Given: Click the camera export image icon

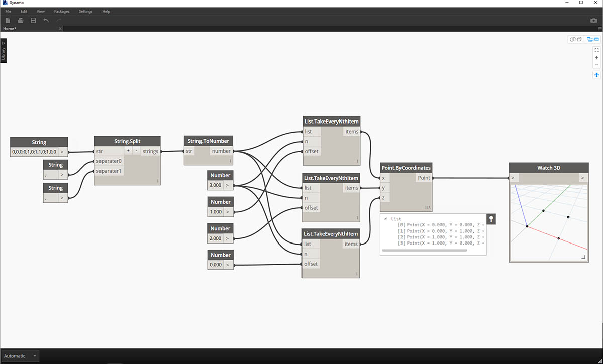Looking at the screenshot, I should (593, 21).
